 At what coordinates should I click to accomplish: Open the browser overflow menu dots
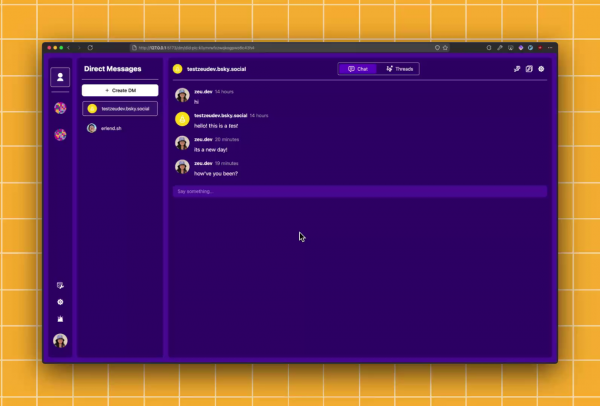pyautogui.click(x=550, y=48)
